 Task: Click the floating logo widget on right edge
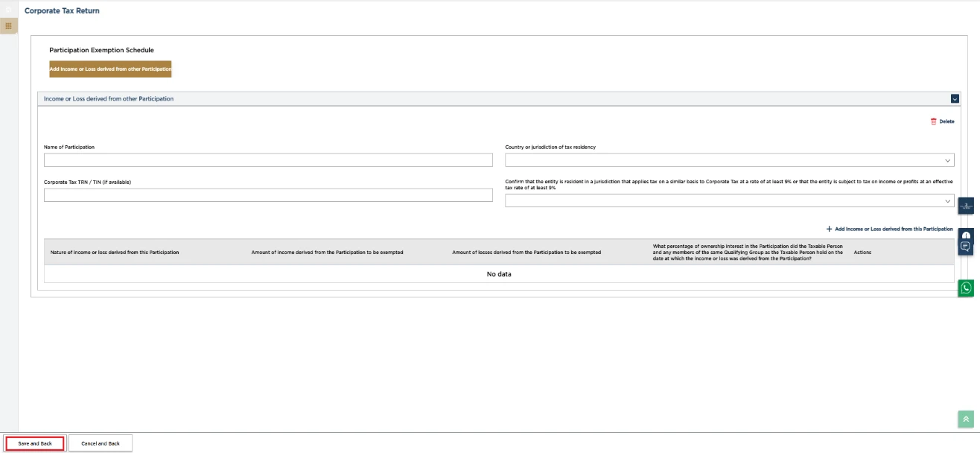(966, 206)
